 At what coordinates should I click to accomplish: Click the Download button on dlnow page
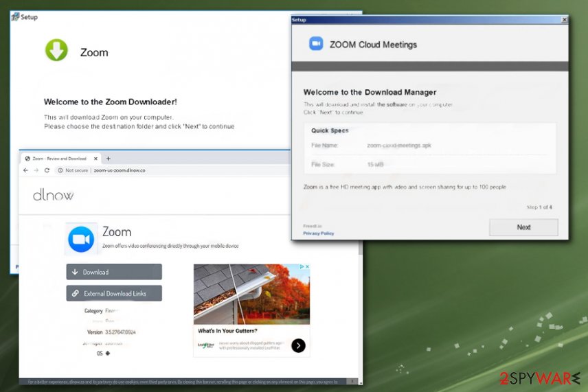[x=114, y=272]
